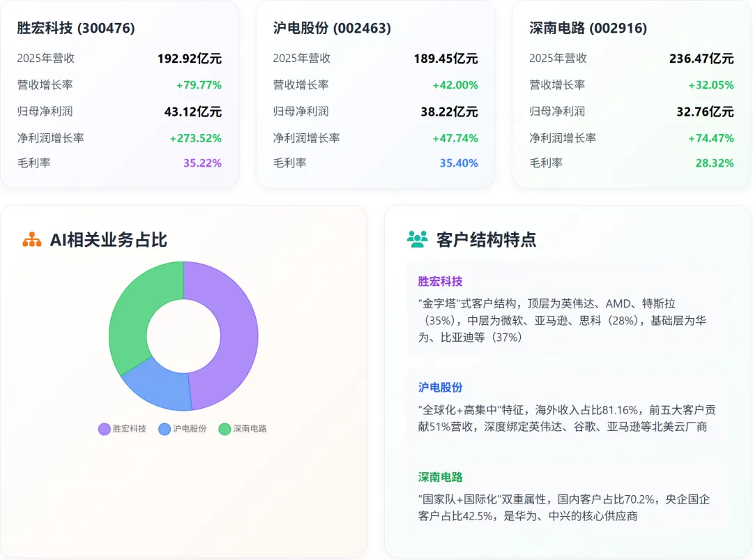Click the paragraph starting "金字塔"式客户结构

point(562,320)
